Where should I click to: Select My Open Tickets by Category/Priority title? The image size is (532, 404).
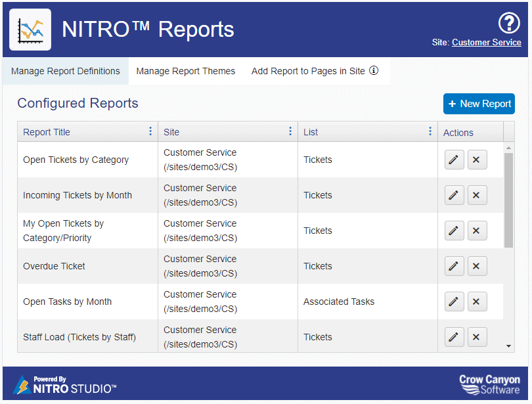(x=64, y=231)
